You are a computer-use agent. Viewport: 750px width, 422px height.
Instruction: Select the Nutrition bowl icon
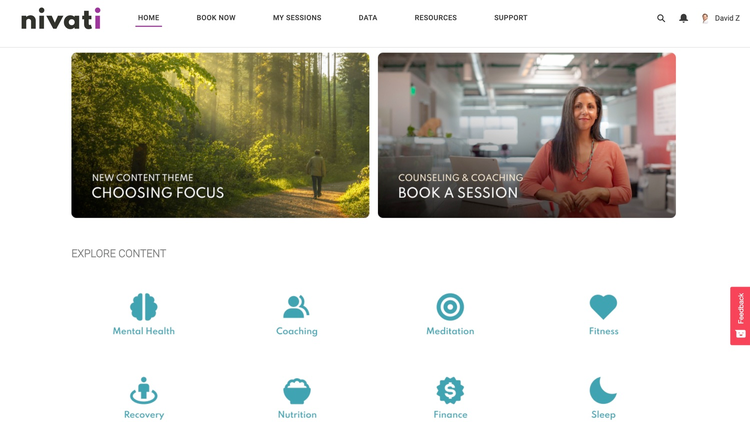click(x=297, y=391)
